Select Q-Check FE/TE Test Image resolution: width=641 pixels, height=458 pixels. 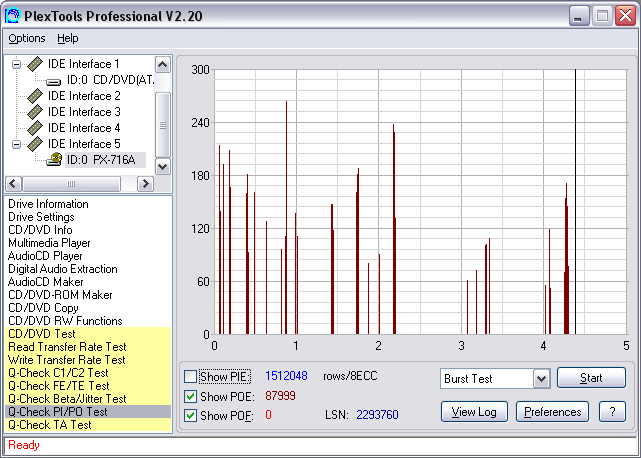(x=88, y=386)
